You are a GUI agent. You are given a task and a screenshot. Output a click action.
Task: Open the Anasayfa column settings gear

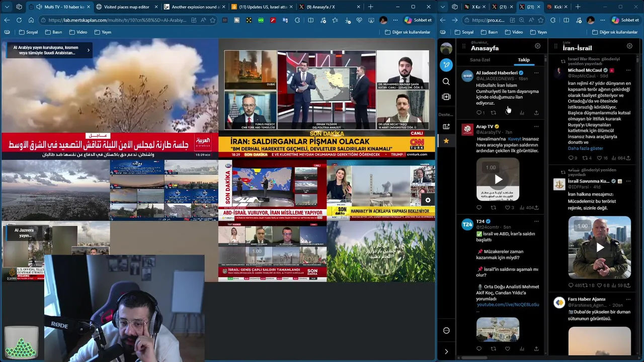point(537,46)
